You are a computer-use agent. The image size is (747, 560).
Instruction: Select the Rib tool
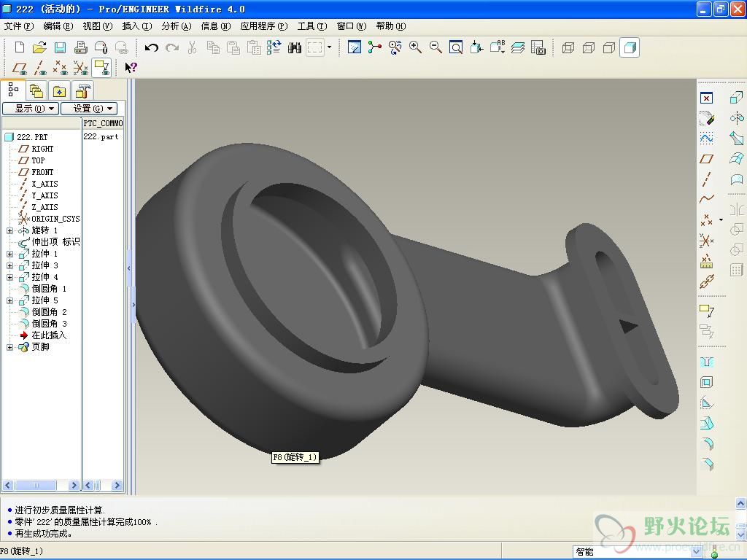tap(706, 402)
